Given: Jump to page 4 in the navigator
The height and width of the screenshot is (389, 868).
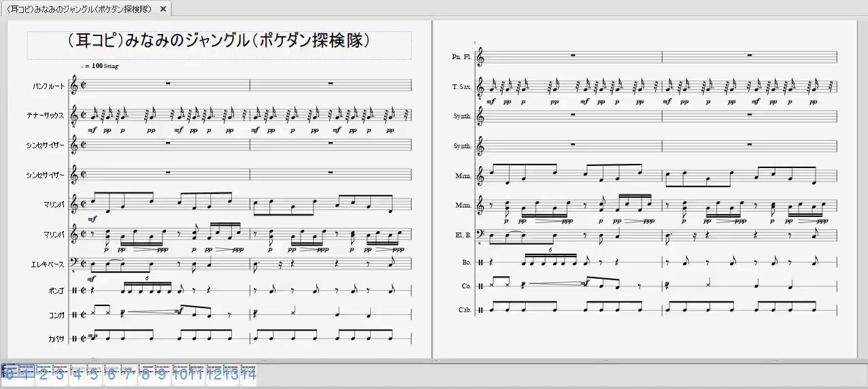Looking at the screenshot, I should point(77,373).
